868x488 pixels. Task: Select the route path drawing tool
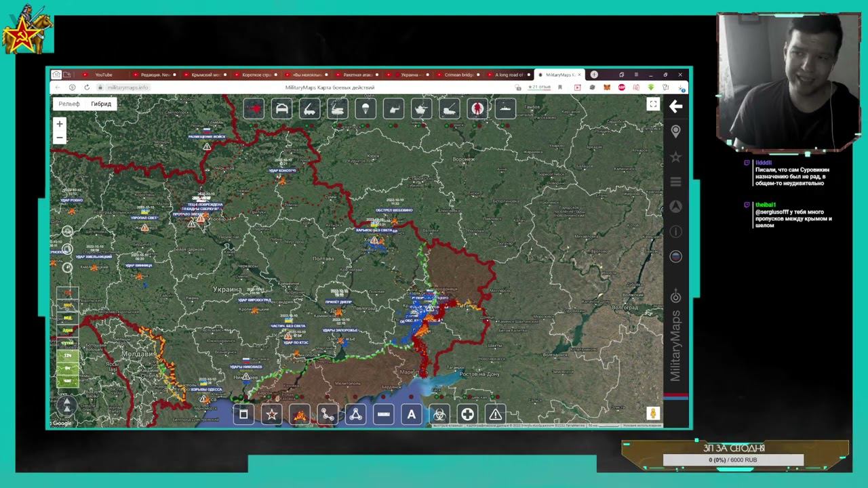(328, 414)
